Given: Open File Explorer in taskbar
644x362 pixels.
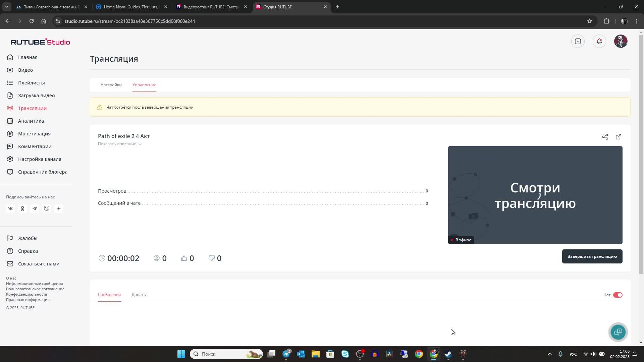Looking at the screenshot, I should (x=315, y=354).
